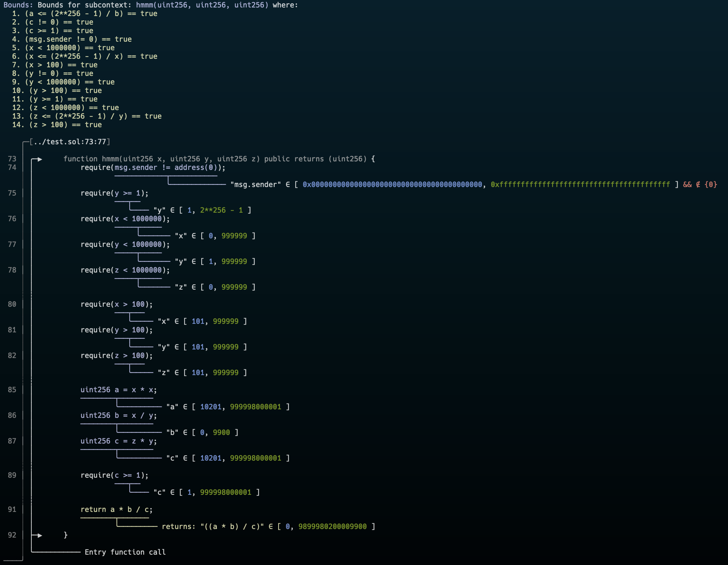Image resolution: width=728 pixels, height=565 pixels.
Task: Click the msg.sender bounds annotation
Action: [255, 185]
